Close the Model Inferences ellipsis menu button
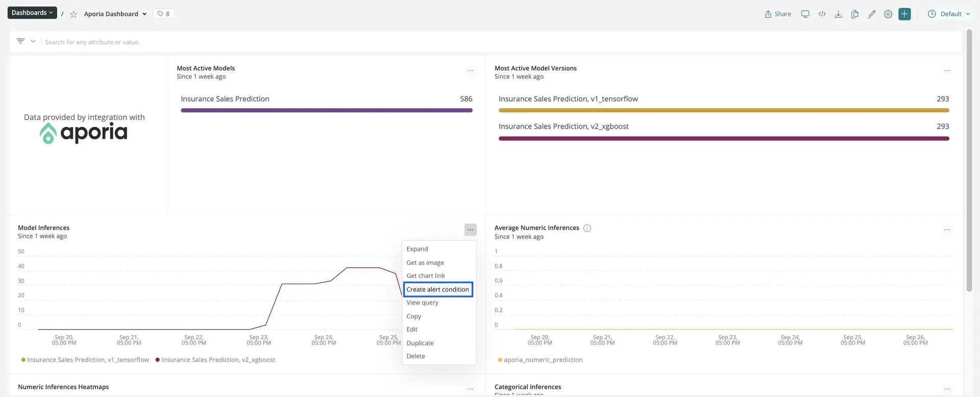980x397 pixels. coord(471,230)
